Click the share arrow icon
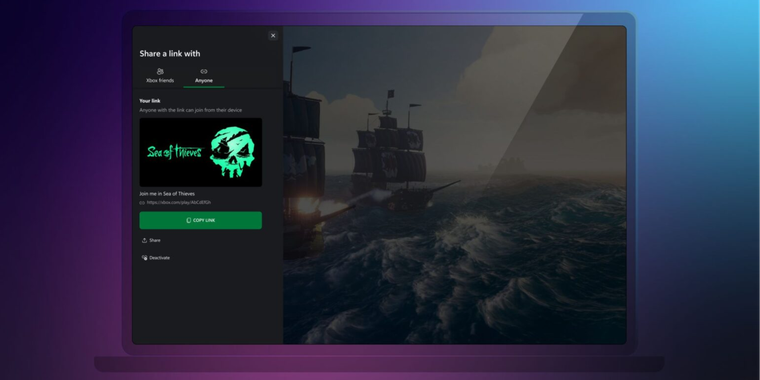 144,240
